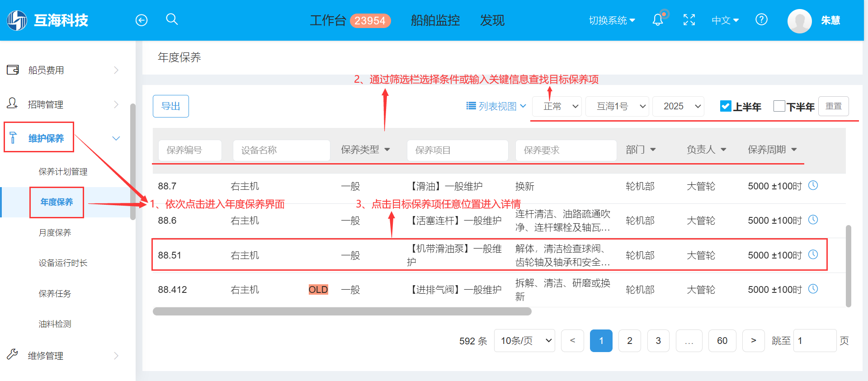Open the 2025 year dropdown
868x381 pixels.
coord(679,106)
